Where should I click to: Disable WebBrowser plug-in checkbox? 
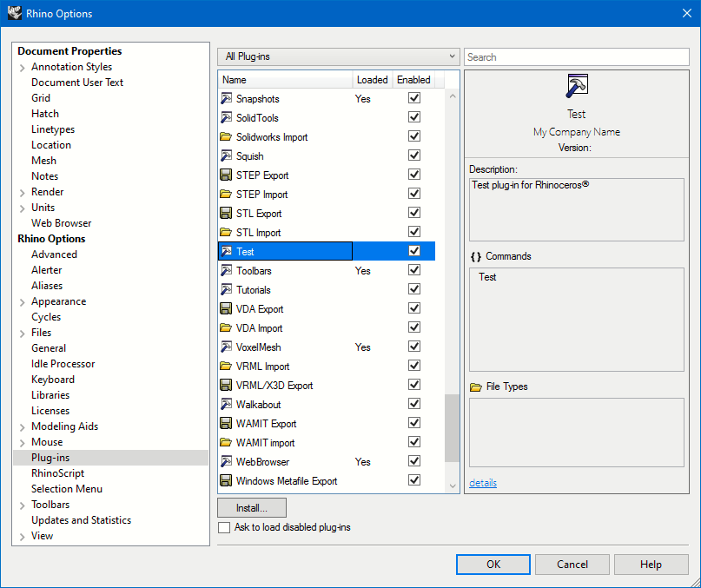point(414,461)
